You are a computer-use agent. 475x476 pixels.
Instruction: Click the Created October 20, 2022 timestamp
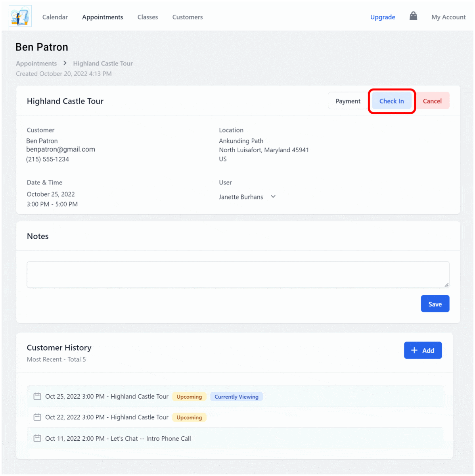click(x=64, y=74)
